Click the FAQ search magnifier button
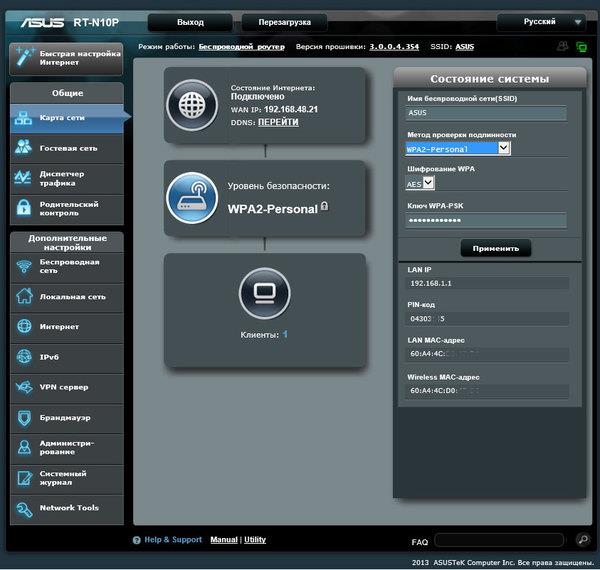Image resolution: width=600 pixels, height=570 pixels. tap(583, 539)
